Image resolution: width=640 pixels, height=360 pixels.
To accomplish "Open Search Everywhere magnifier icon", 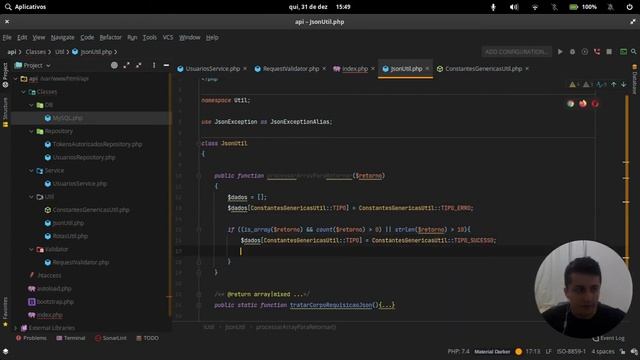I will [x=634, y=52].
